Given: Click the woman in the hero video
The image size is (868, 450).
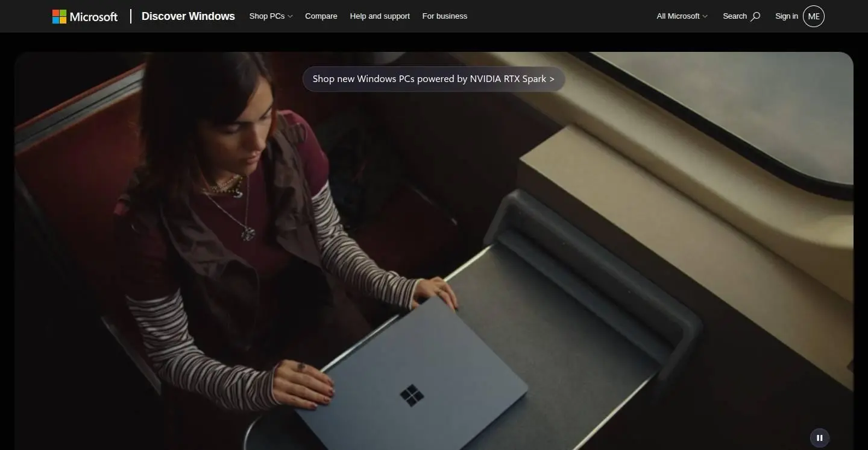Looking at the screenshot, I should pos(241,229).
